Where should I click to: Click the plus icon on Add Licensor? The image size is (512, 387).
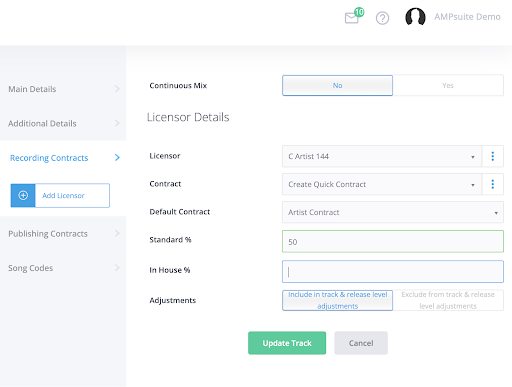click(x=23, y=195)
